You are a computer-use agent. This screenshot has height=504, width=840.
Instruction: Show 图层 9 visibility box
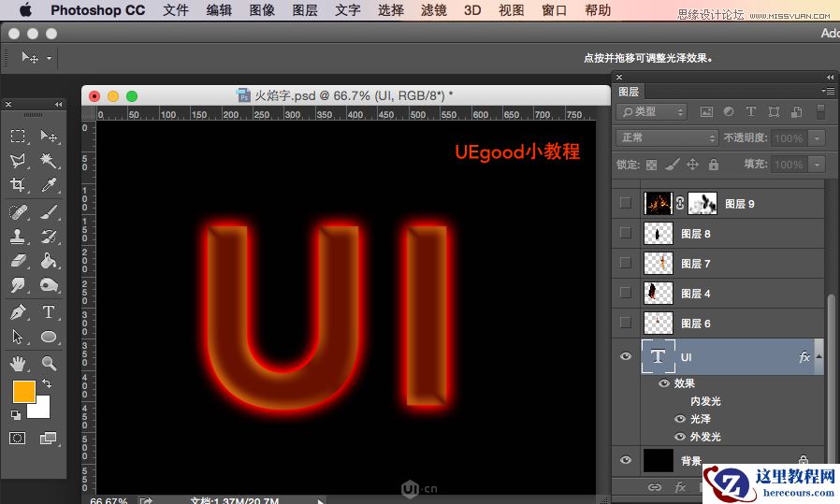(x=625, y=203)
